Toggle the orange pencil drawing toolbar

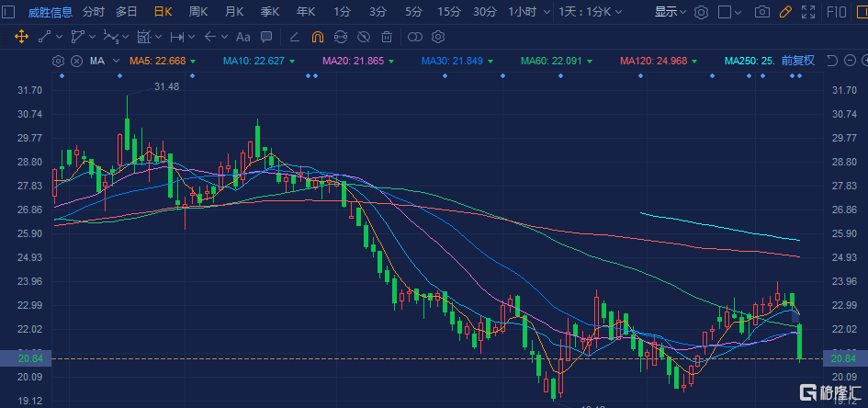(784, 13)
